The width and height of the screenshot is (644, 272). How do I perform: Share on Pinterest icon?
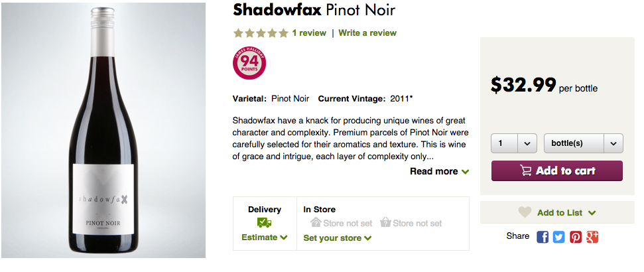pyautogui.click(x=576, y=237)
